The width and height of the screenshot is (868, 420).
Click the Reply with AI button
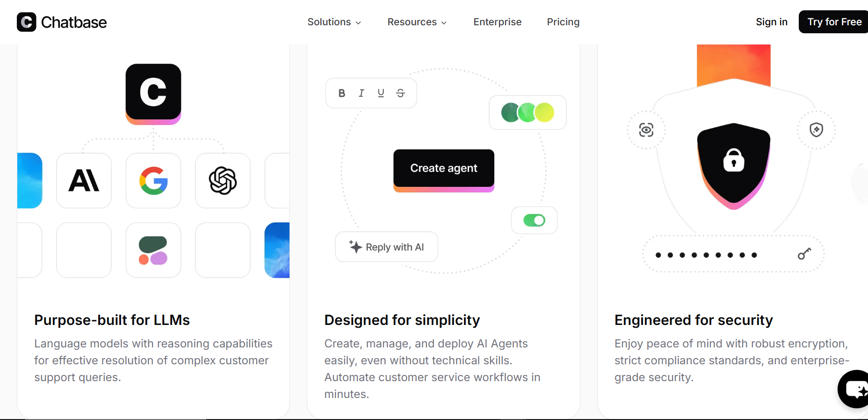[x=387, y=247]
